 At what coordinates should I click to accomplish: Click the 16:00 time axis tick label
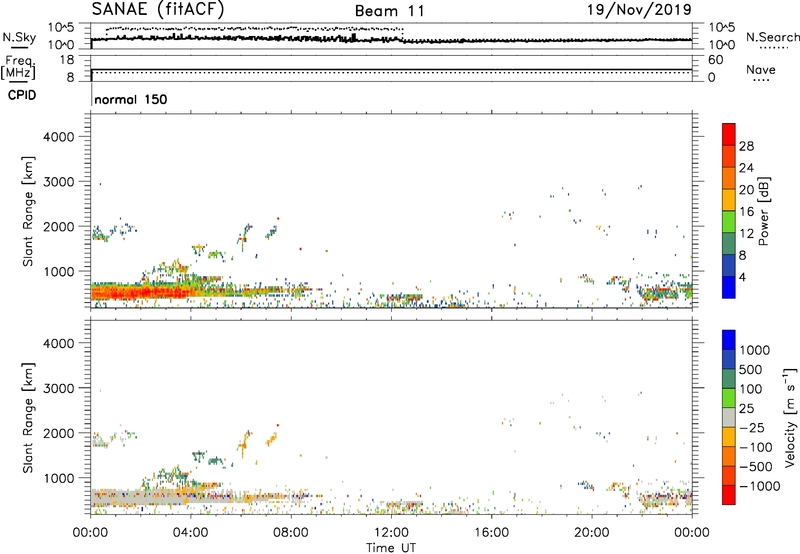492,533
